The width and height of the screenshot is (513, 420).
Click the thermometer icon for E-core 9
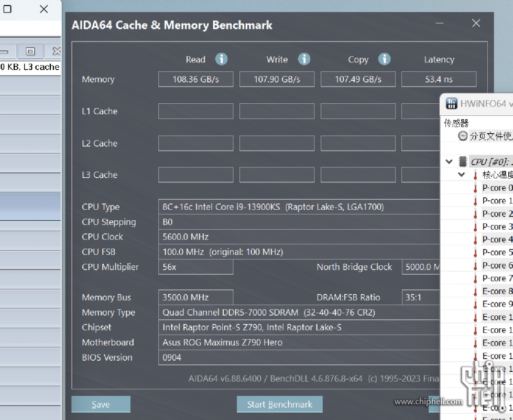475,304
